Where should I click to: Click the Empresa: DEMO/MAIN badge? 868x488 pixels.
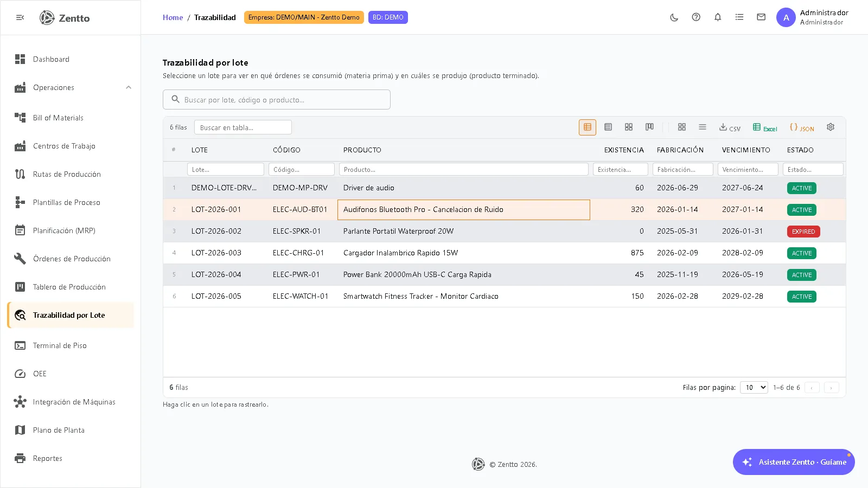304,17
